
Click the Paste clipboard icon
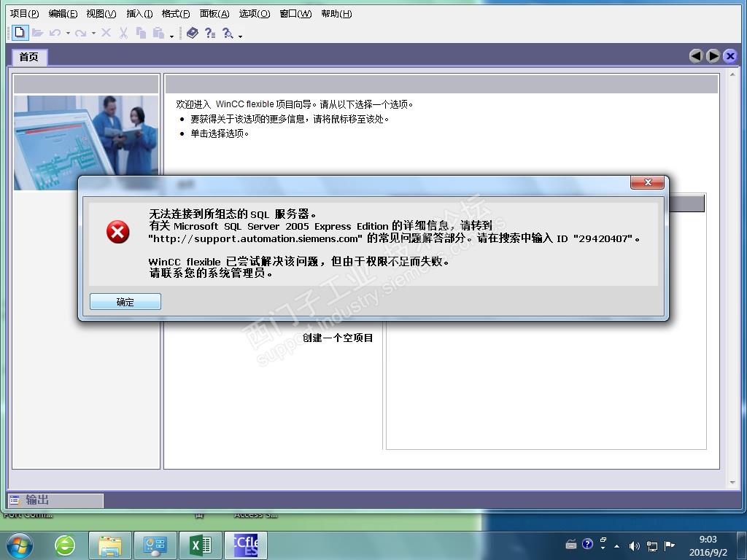click(158, 33)
